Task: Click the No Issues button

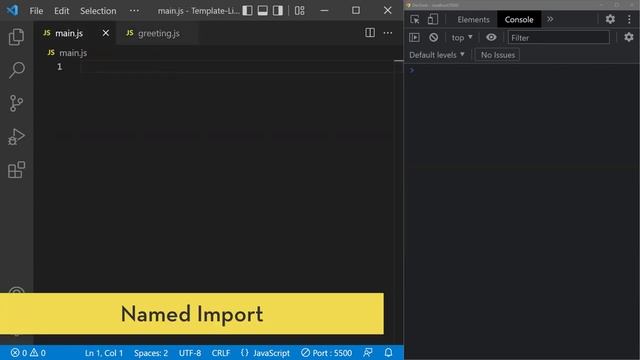Action: tap(498, 55)
